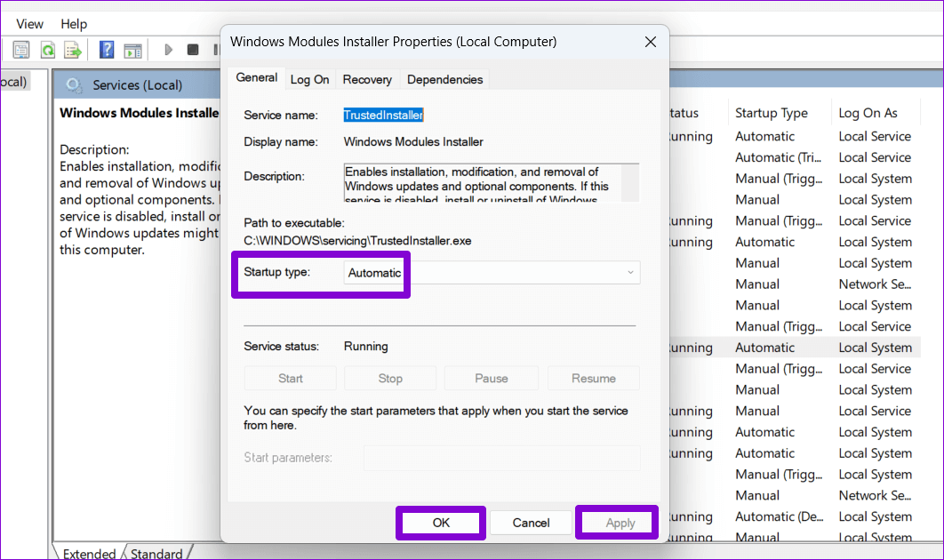Image resolution: width=944 pixels, height=560 pixels.
Task: Click the Resume service button
Action: 594,378
